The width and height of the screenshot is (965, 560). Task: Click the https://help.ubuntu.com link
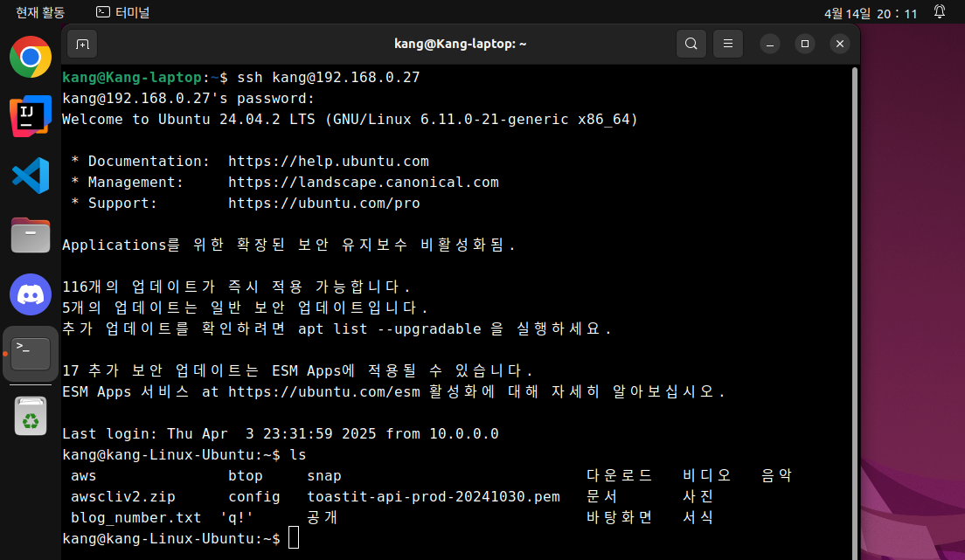tap(329, 162)
